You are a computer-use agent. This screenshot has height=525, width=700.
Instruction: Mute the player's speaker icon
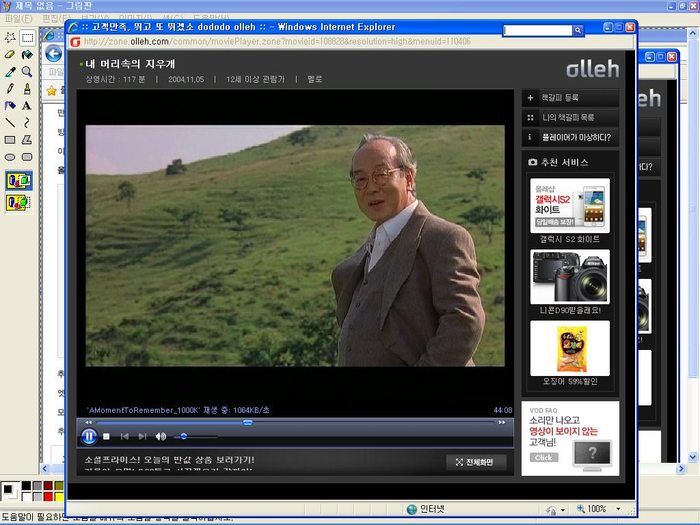[161, 436]
